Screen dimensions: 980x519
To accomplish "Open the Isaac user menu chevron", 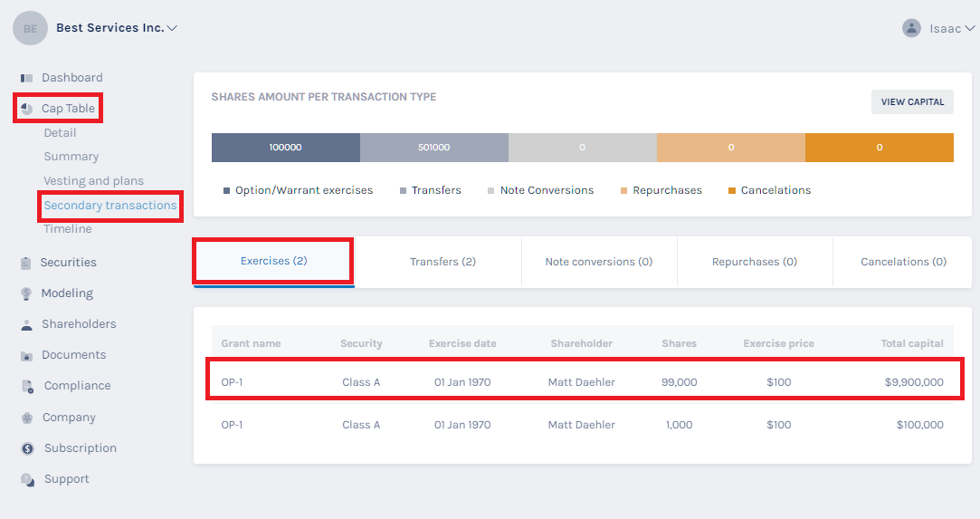I will click(x=969, y=28).
